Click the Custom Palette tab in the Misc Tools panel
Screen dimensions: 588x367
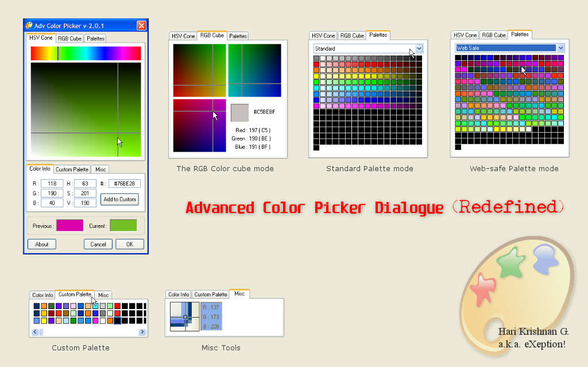point(211,295)
